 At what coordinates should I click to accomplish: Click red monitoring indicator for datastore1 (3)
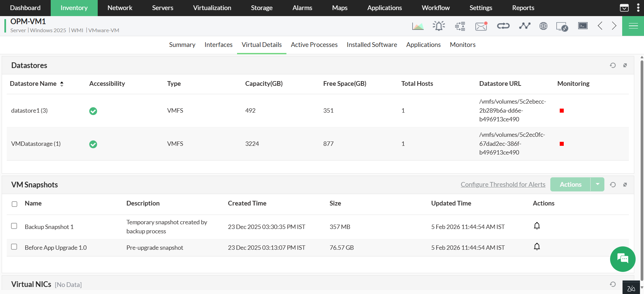[x=561, y=111]
